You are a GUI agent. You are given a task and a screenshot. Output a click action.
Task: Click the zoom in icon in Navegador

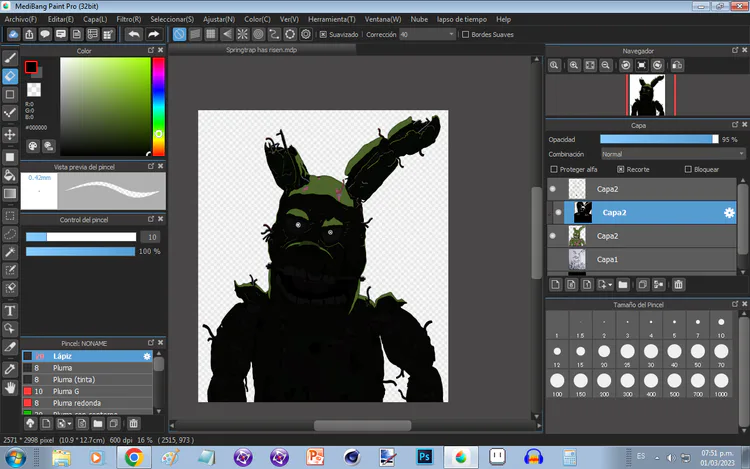click(x=574, y=65)
